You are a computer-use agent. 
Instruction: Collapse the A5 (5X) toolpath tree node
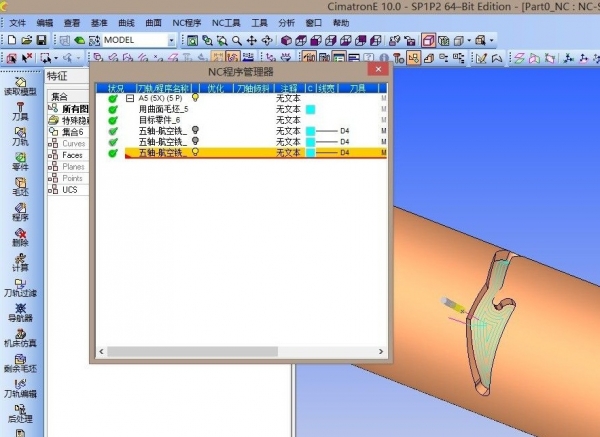[x=130, y=98]
